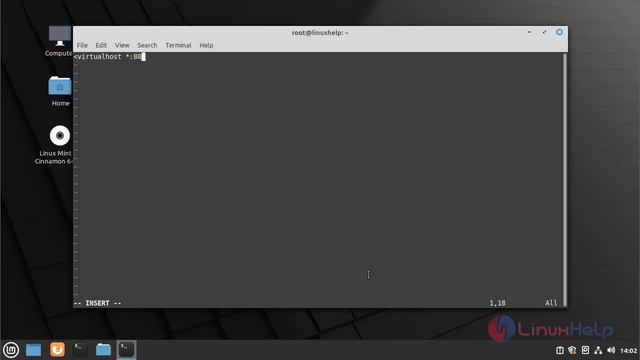Click the removable drives tray icon
Image resolution: width=640 pixels, height=360 pixels.
tap(585, 350)
